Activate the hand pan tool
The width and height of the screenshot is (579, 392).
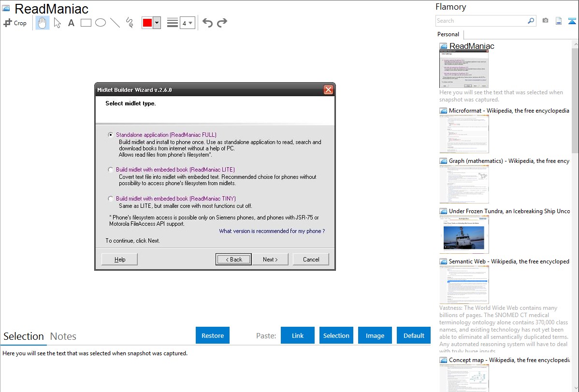pos(42,23)
